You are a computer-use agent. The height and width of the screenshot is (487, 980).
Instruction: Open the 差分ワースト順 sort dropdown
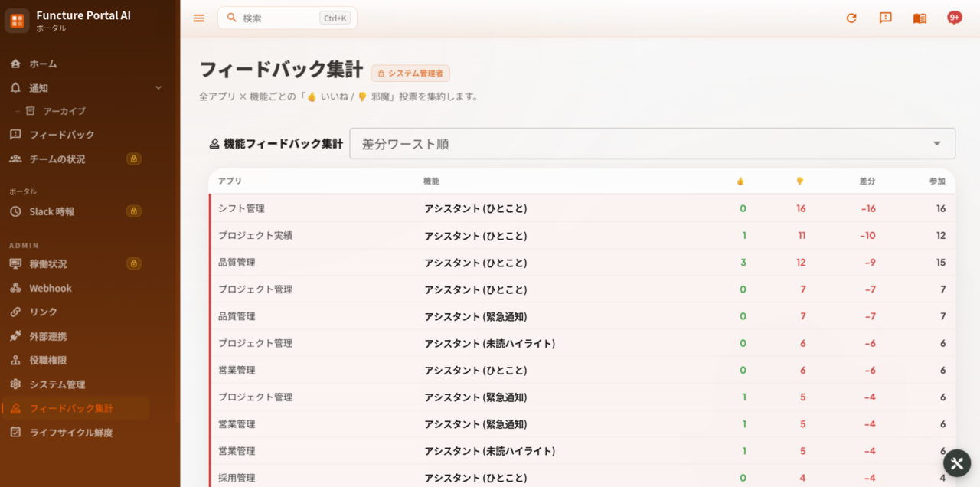point(652,144)
